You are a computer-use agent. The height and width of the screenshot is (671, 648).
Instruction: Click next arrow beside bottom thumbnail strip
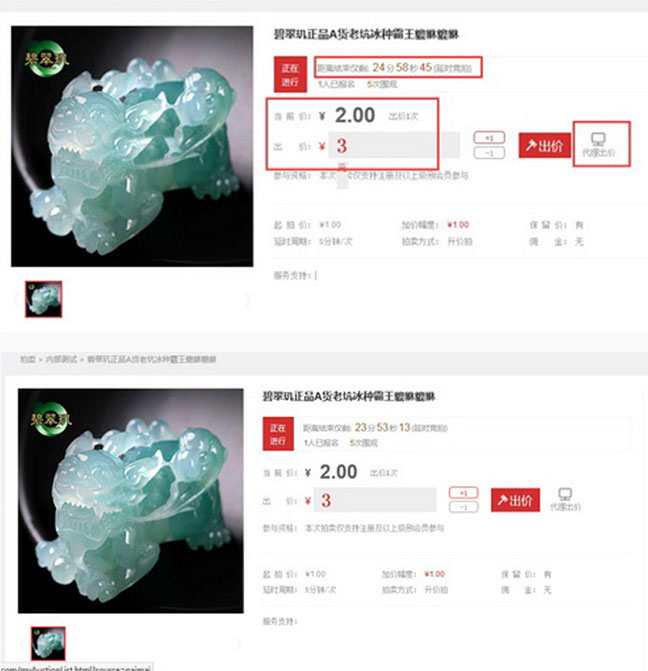[x=238, y=644]
